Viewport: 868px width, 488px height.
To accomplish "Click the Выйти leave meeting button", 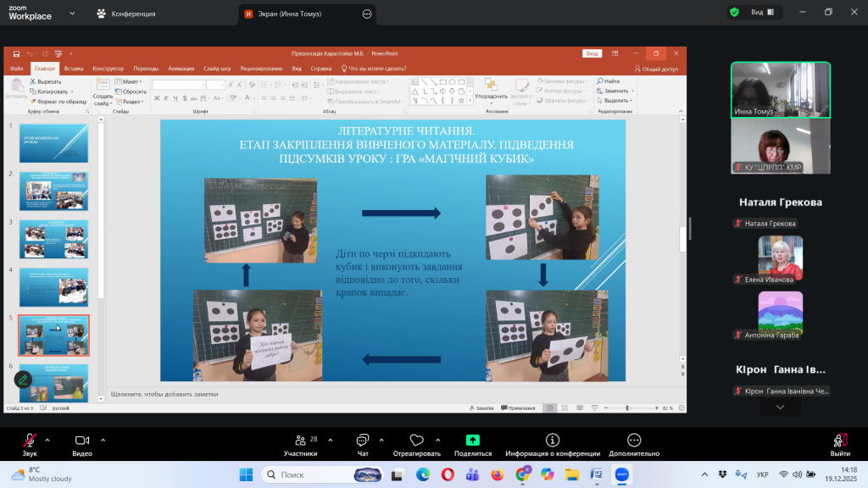I will pos(840,441).
